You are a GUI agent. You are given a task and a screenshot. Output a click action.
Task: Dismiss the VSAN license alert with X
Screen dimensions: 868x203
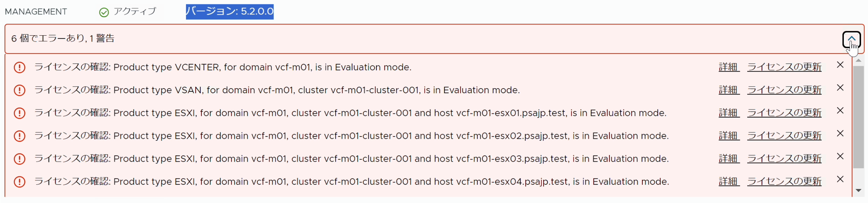[x=840, y=88]
